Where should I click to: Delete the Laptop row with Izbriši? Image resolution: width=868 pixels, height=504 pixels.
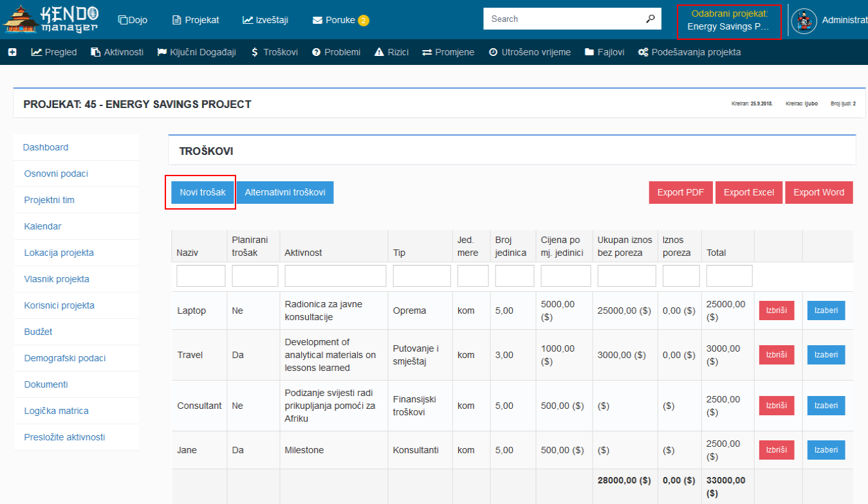777,310
